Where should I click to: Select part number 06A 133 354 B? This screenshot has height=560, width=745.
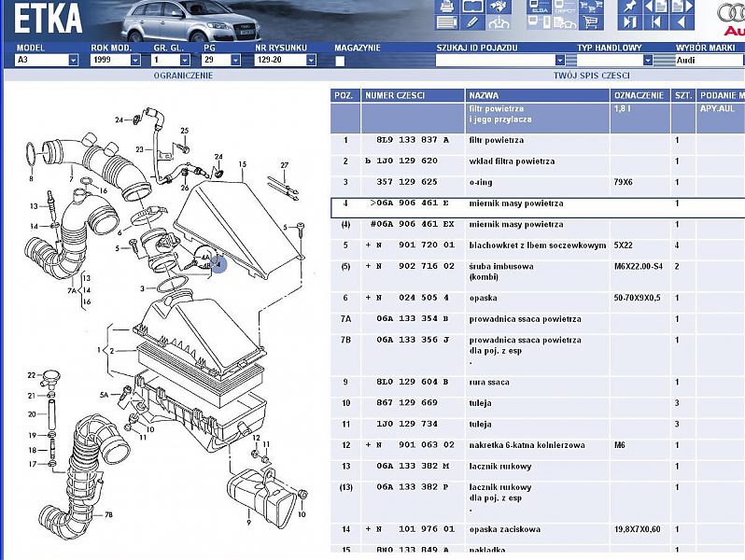pos(413,318)
